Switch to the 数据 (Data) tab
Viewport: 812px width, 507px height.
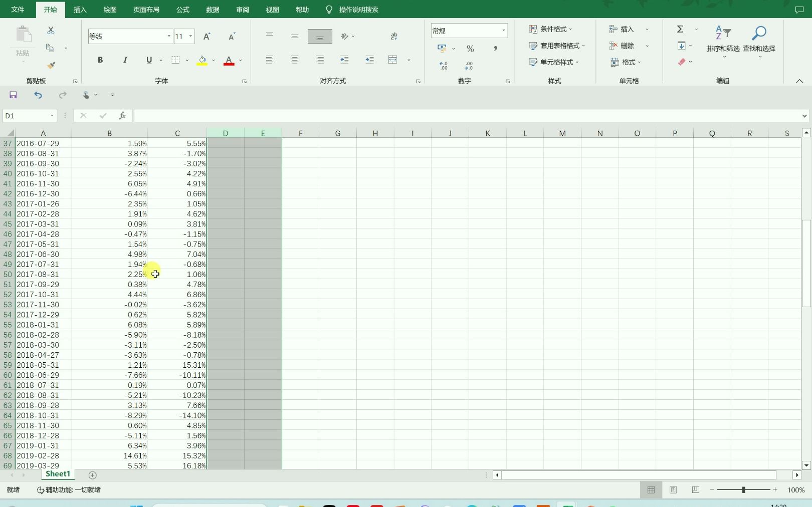[213, 10]
